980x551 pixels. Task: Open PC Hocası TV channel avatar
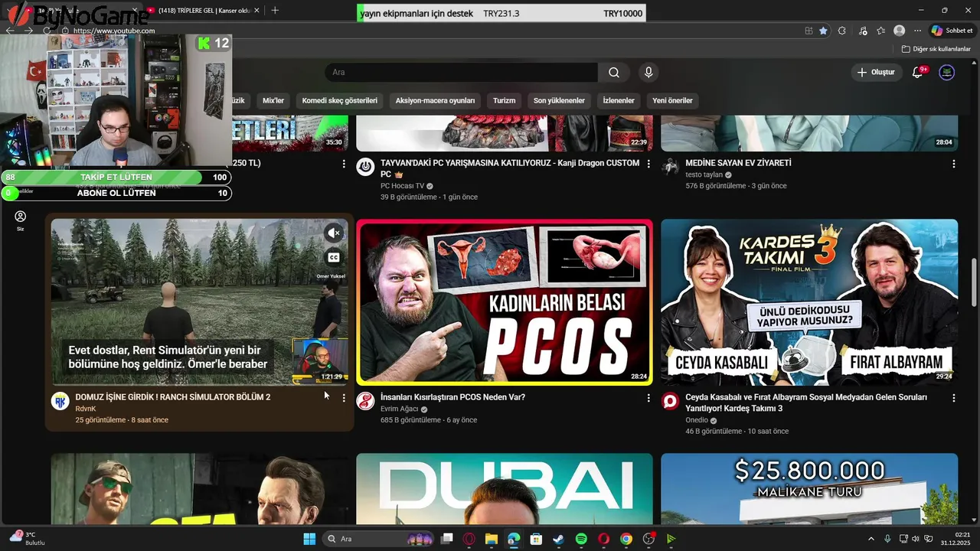click(x=366, y=167)
